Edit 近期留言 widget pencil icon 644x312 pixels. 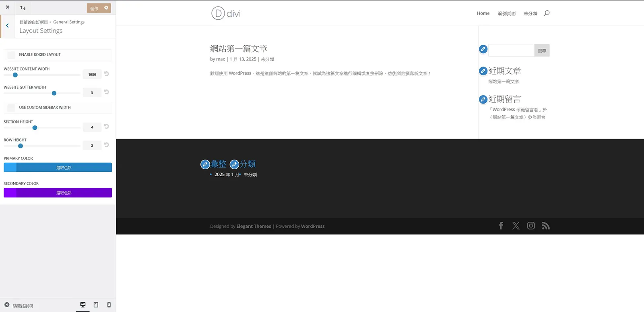483,99
